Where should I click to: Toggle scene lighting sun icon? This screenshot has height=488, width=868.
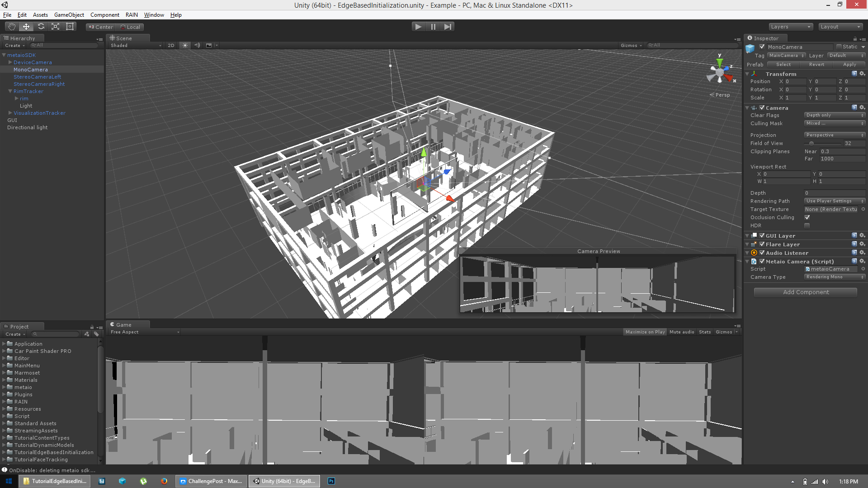click(185, 45)
